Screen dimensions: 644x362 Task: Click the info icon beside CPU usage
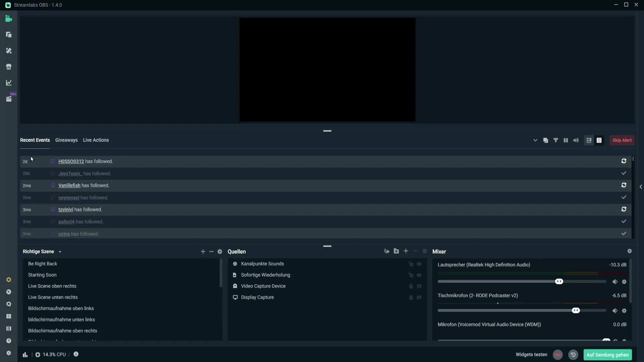tap(76, 354)
